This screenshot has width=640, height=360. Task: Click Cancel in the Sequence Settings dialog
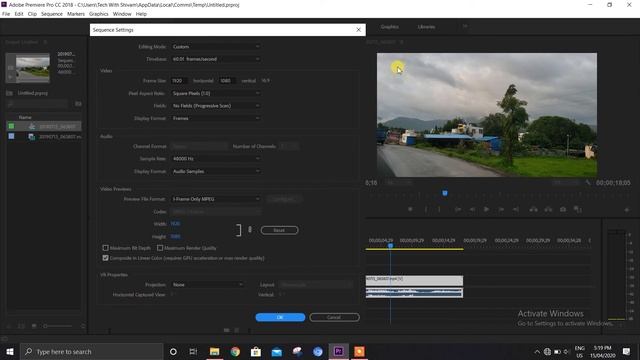[x=334, y=317]
